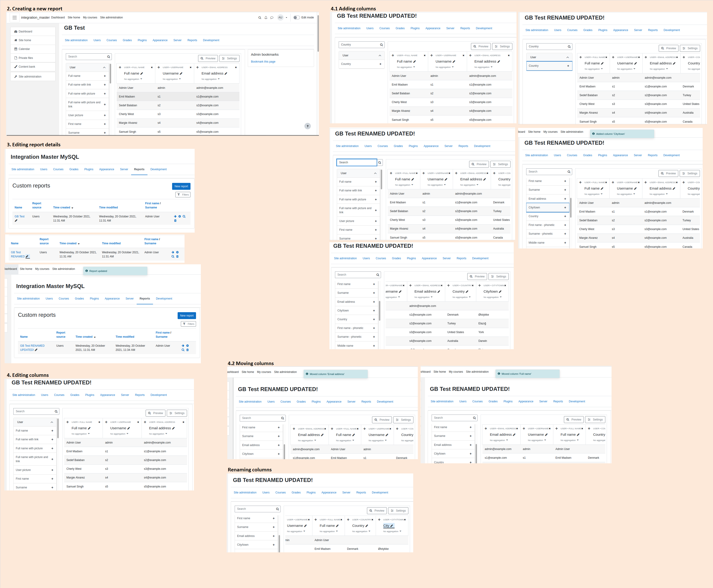The image size is (713, 588).
Task: Grab Email address move handle on GB Test page
Action: tap(197, 67)
